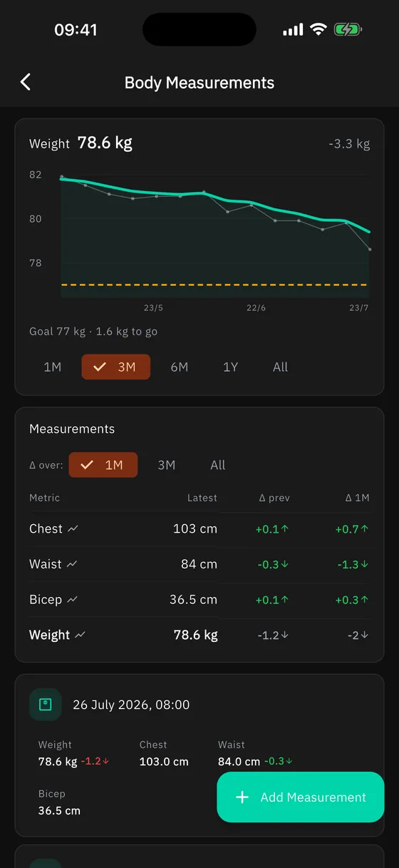Tap the Goal 77 kg text
This screenshot has height=868, width=399.
tap(57, 332)
